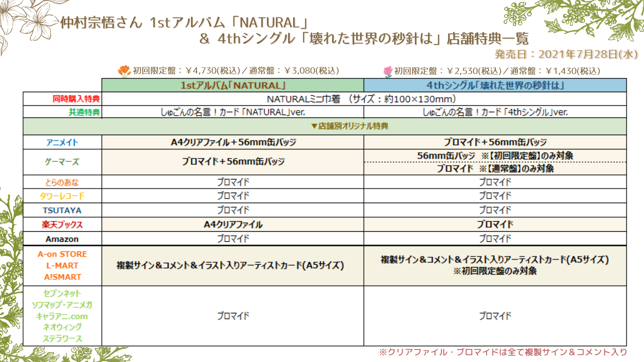Select セブンネット group single column ブロマイド
This screenshot has height=362, width=644.
[495, 316]
